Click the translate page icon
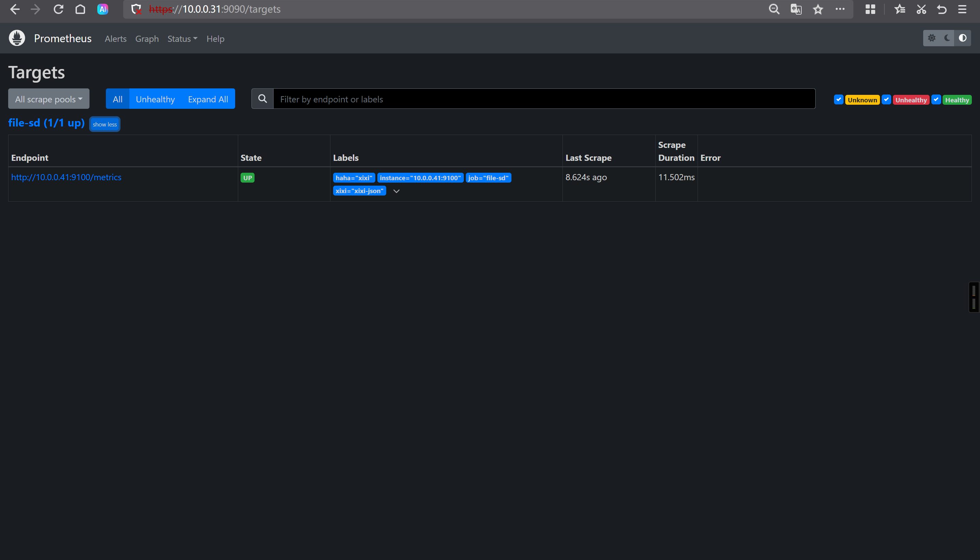 coord(796,9)
